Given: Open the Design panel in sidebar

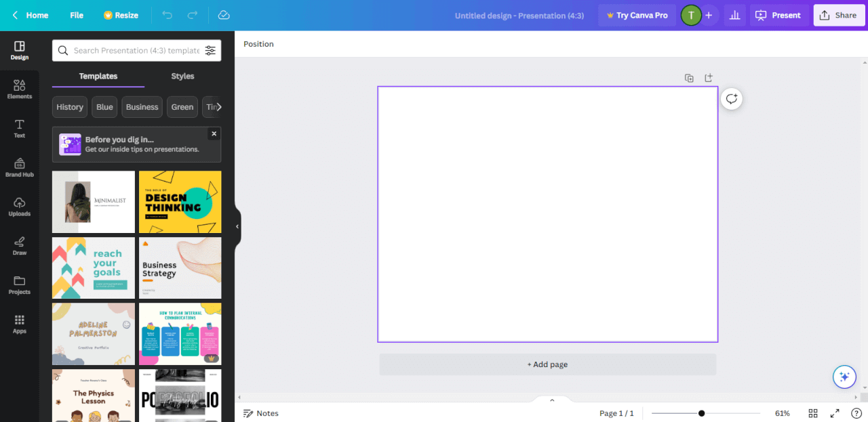Looking at the screenshot, I should [19, 50].
